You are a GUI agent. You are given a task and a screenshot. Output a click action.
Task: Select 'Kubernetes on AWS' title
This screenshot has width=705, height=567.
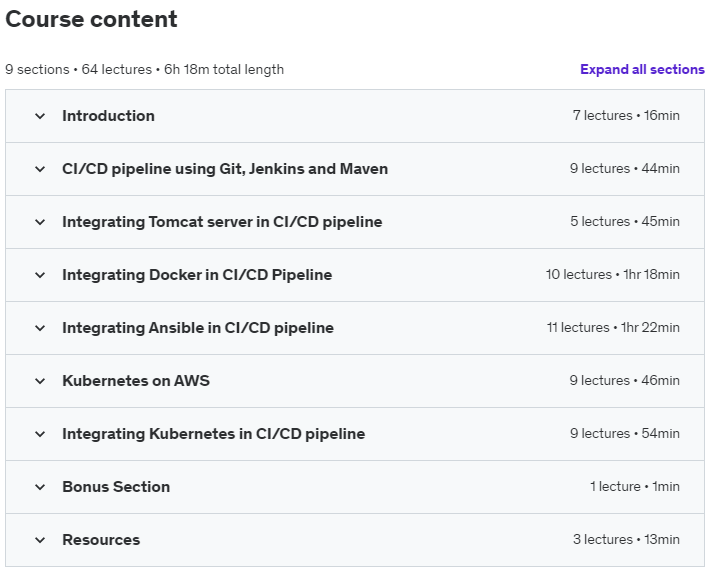point(136,381)
